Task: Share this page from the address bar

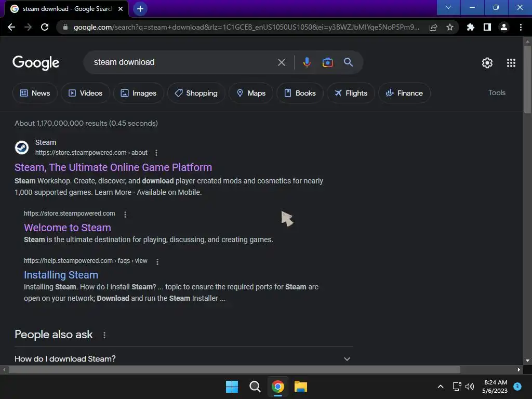Action: (433, 27)
